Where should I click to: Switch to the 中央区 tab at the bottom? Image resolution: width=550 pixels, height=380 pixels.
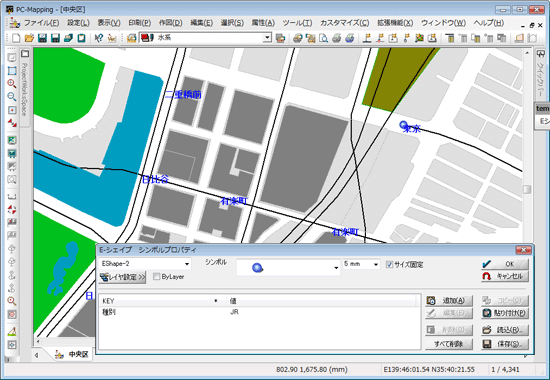tap(73, 354)
